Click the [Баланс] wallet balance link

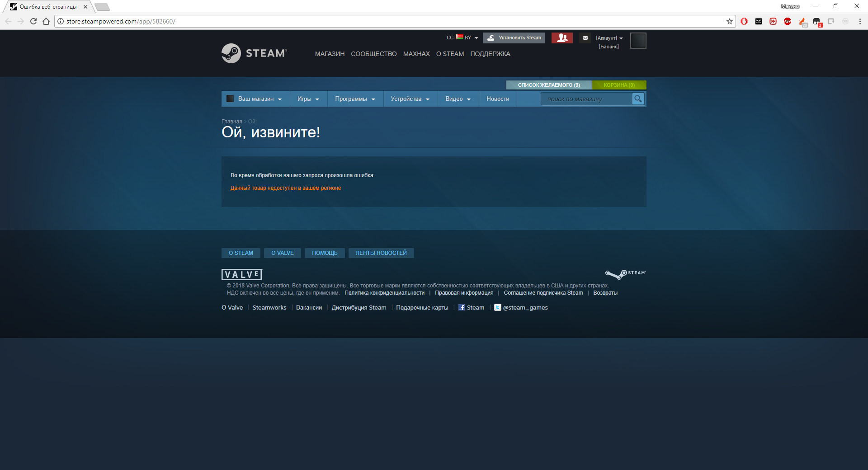[x=609, y=47]
